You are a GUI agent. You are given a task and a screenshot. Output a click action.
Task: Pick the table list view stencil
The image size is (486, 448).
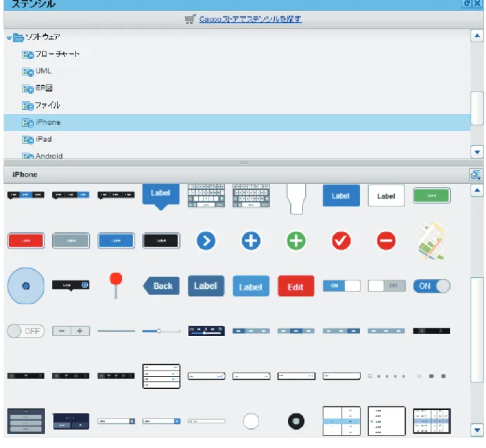161,376
